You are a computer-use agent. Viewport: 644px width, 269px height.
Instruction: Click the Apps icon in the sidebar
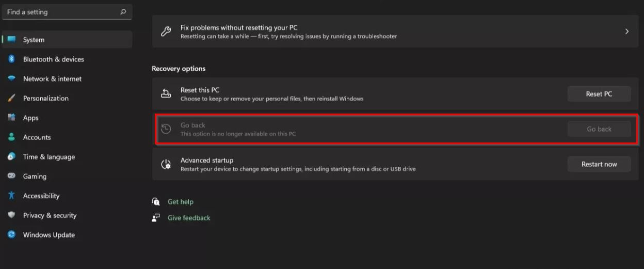(11, 118)
